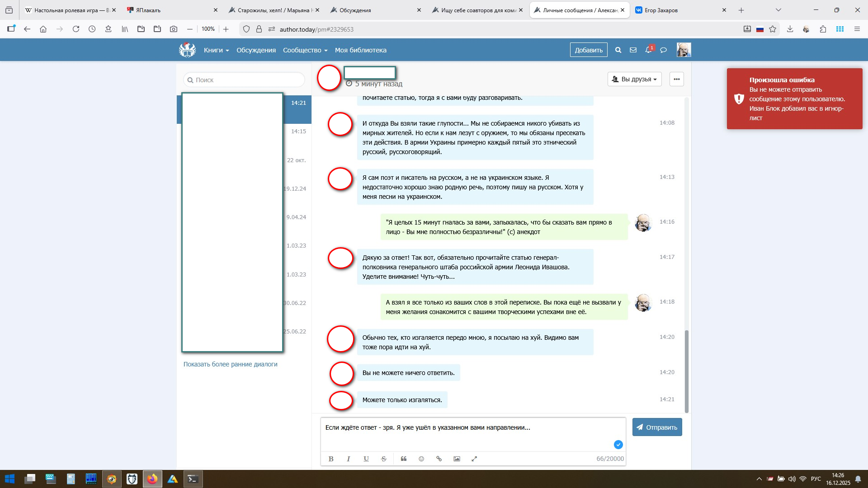This screenshot has width=868, height=488.
Task: Insert a quote block in editor
Action: pyautogui.click(x=404, y=459)
